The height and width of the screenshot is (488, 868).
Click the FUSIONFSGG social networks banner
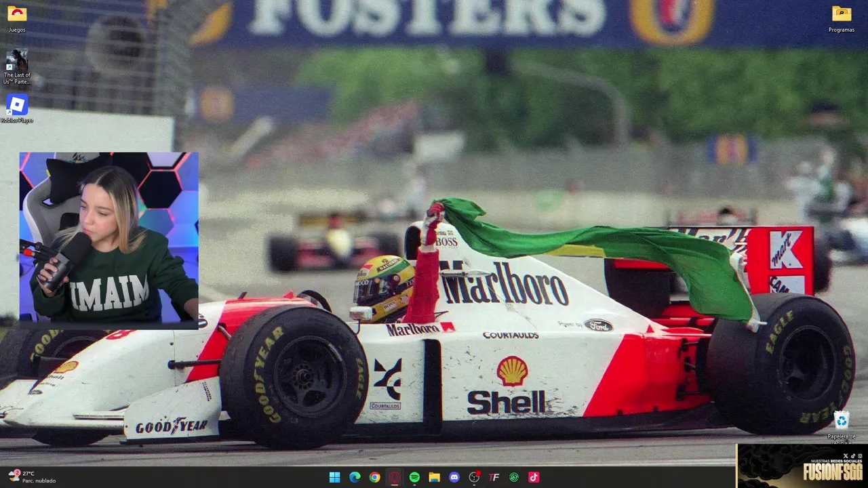(x=802, y=466)
